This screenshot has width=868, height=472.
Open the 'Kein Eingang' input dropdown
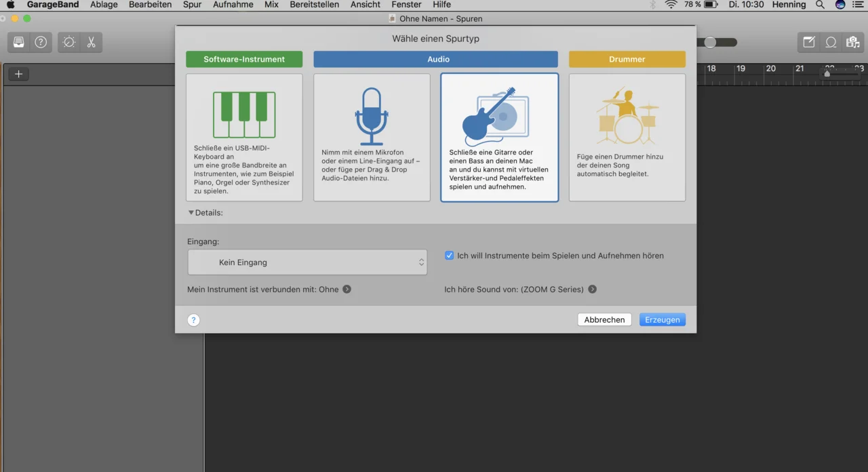(307, 262)
